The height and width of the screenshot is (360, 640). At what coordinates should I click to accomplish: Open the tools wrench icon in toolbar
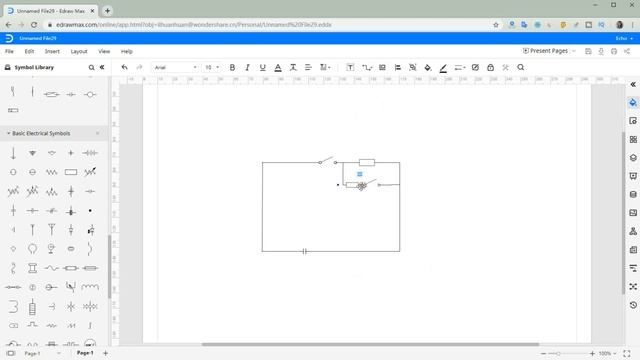(x=505, y=67)
